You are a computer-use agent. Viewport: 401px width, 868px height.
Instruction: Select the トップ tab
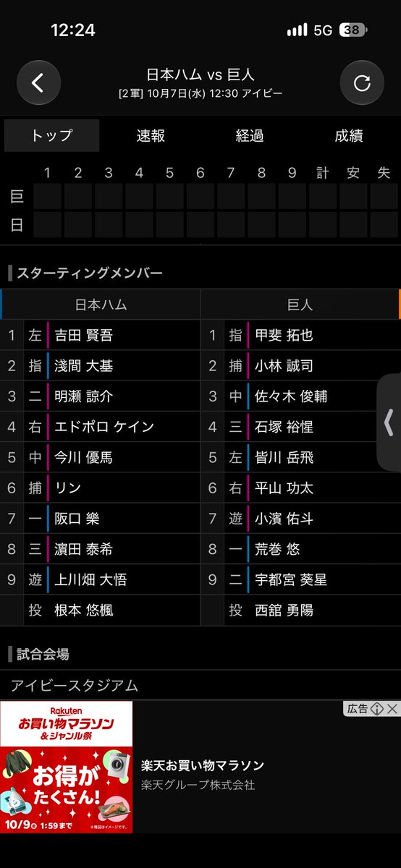pos(51,135)
